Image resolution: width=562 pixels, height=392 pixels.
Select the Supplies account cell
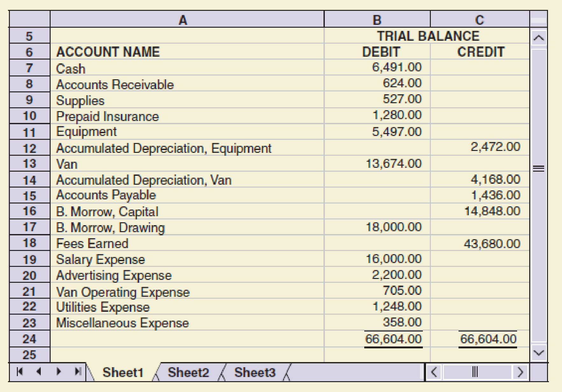[187, 100]
